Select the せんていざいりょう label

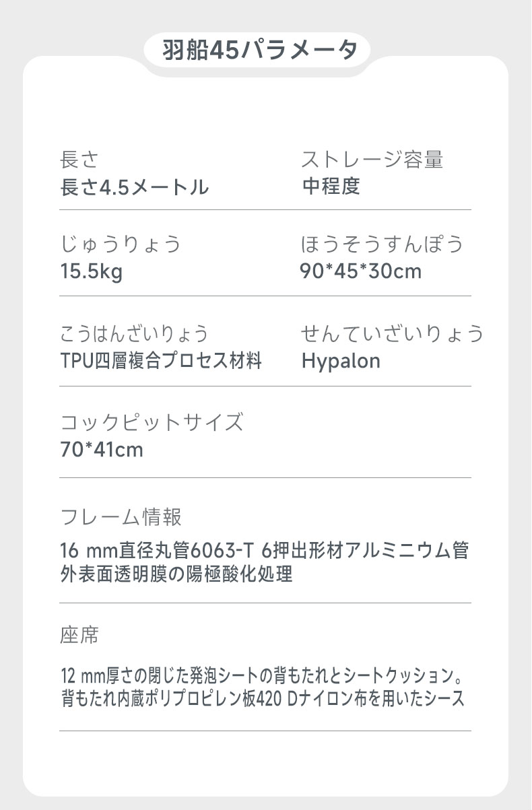tap(393, 333)
